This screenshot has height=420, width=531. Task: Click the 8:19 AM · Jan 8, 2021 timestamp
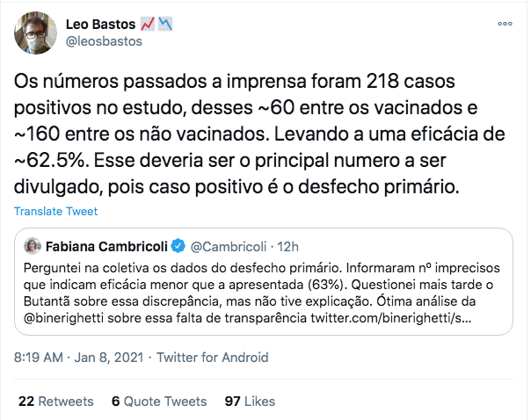[78, 358]
